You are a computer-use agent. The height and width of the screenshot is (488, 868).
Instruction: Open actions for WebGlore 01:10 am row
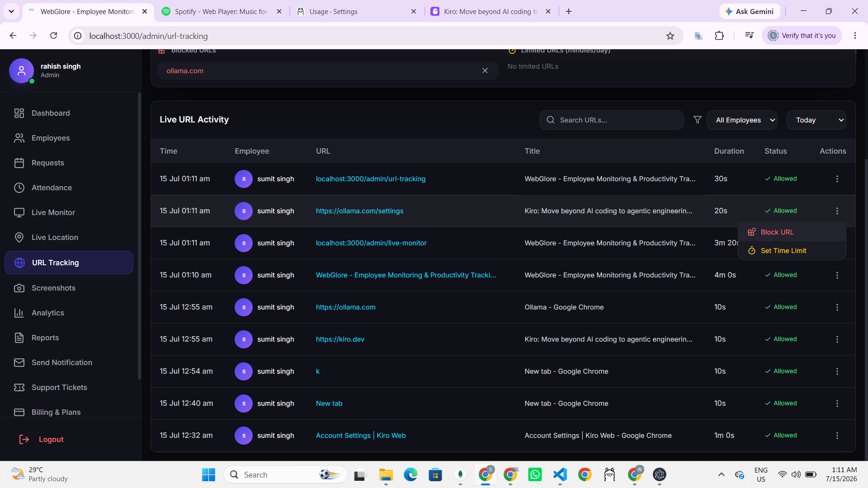click(837, 275)
